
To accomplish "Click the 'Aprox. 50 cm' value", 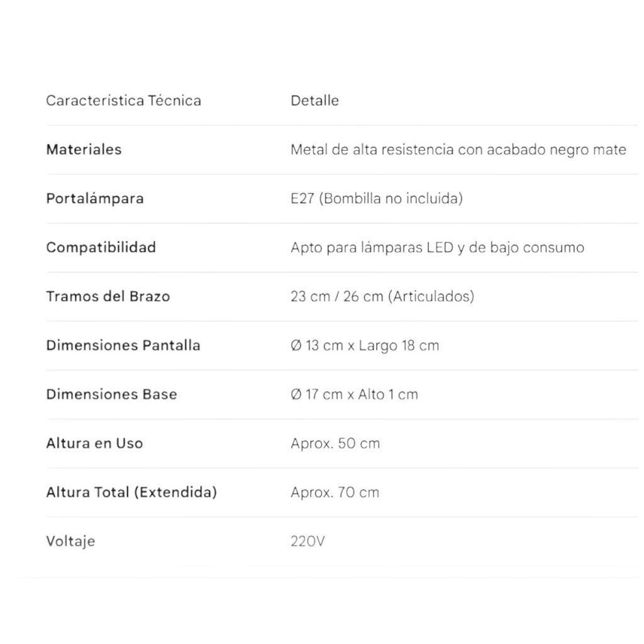I will (x=335, y=443).
